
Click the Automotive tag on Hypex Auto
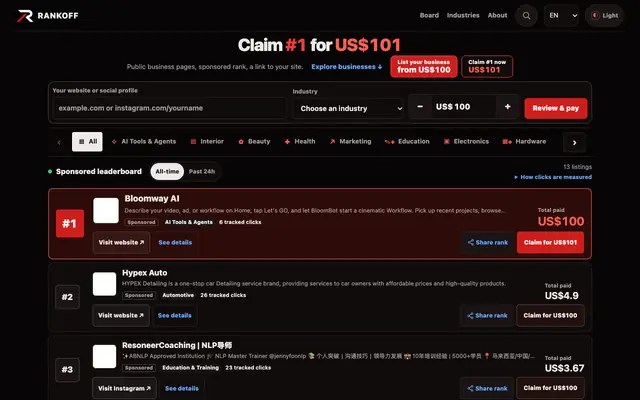coord(178,295)
